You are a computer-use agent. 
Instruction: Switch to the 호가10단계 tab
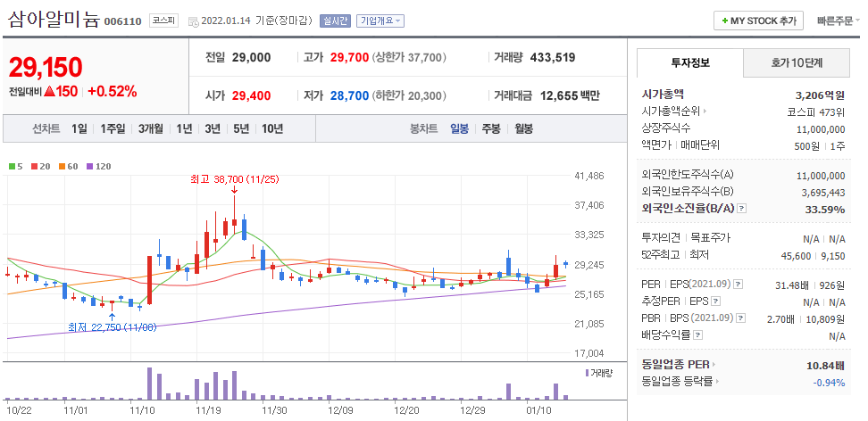point(796,63)
